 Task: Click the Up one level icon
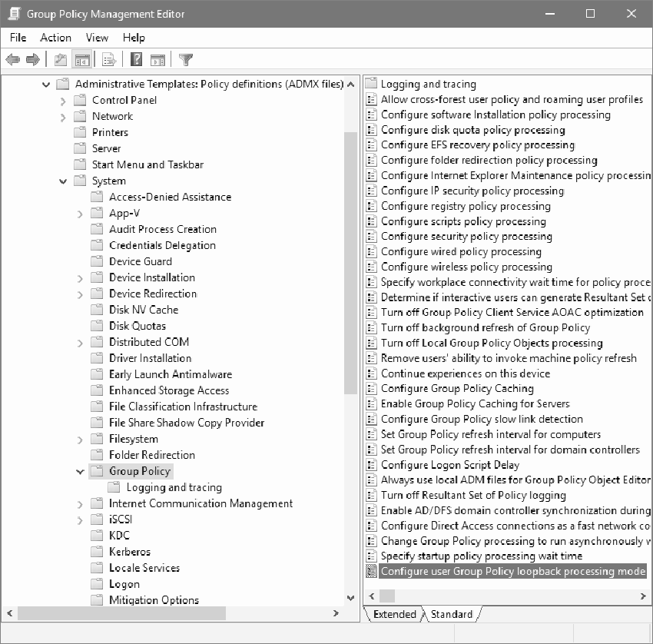59,59
